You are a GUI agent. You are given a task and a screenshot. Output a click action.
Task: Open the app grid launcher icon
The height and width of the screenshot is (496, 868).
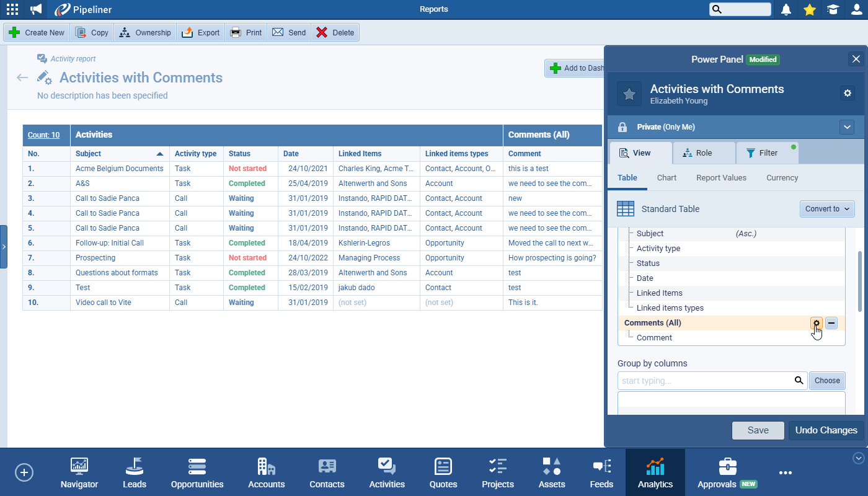tap(12, 9)
